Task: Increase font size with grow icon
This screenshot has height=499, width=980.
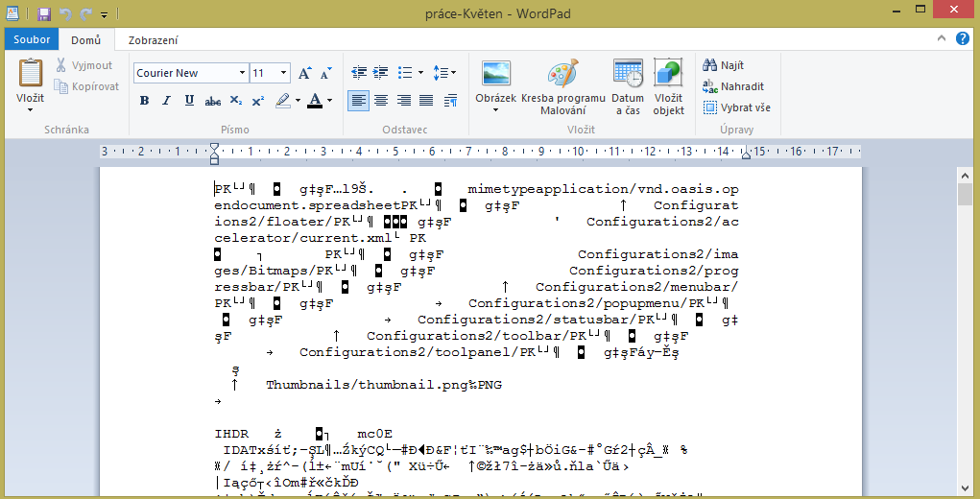Action: (304, 73)
